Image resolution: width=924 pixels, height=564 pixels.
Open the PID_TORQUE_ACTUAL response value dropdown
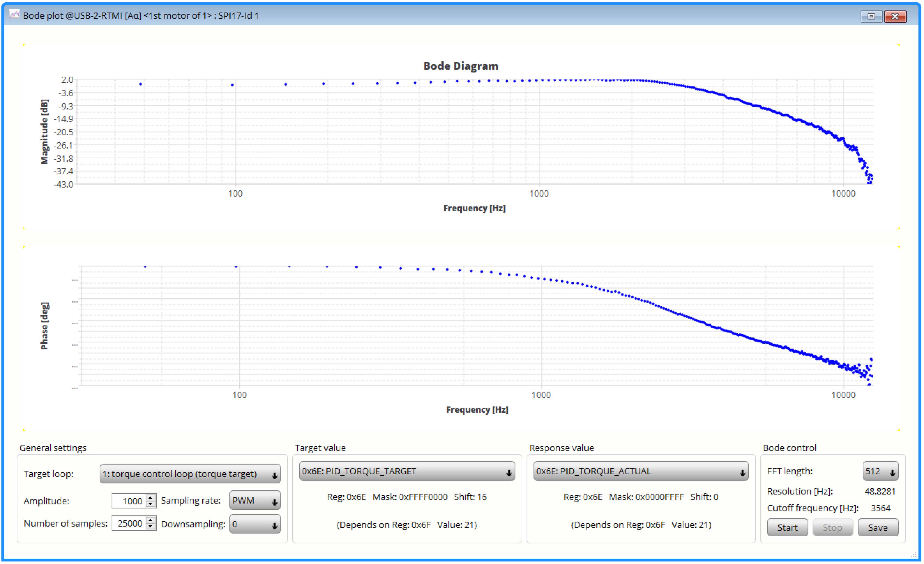641,471
